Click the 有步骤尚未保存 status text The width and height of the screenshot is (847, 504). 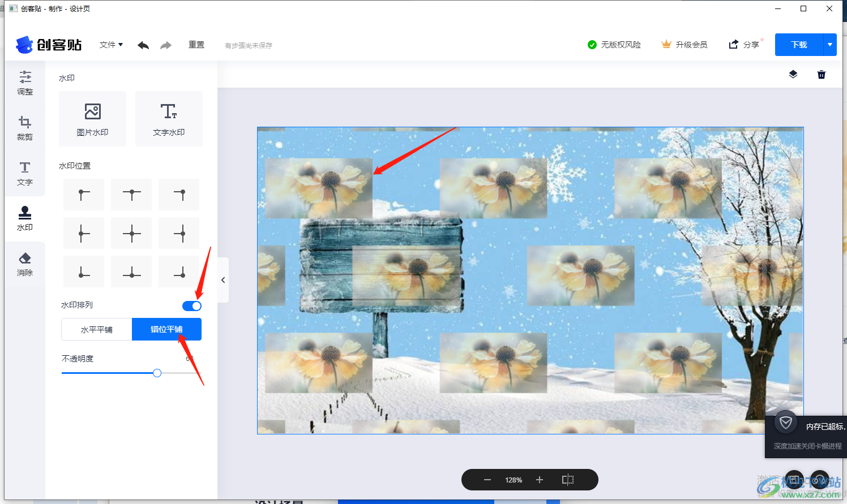pos(249,46)
